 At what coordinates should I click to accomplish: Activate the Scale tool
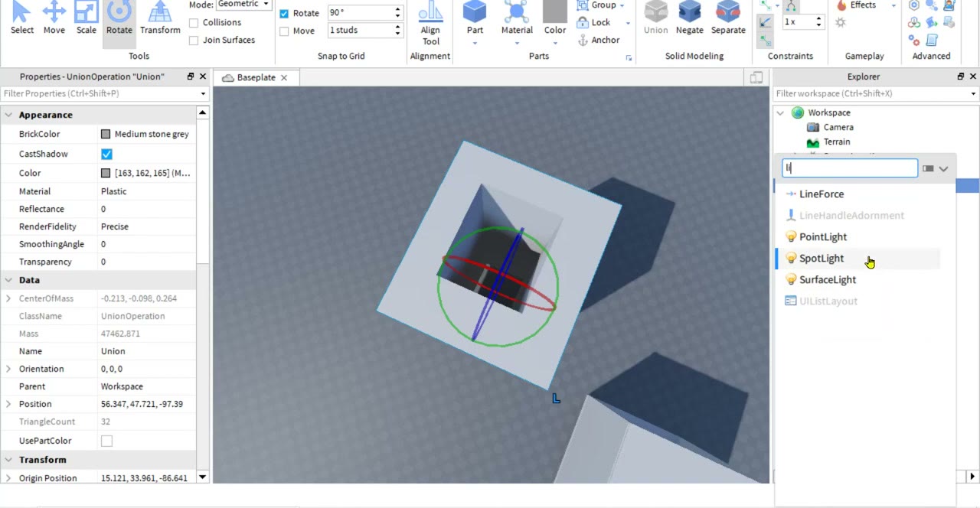point(87,18)
